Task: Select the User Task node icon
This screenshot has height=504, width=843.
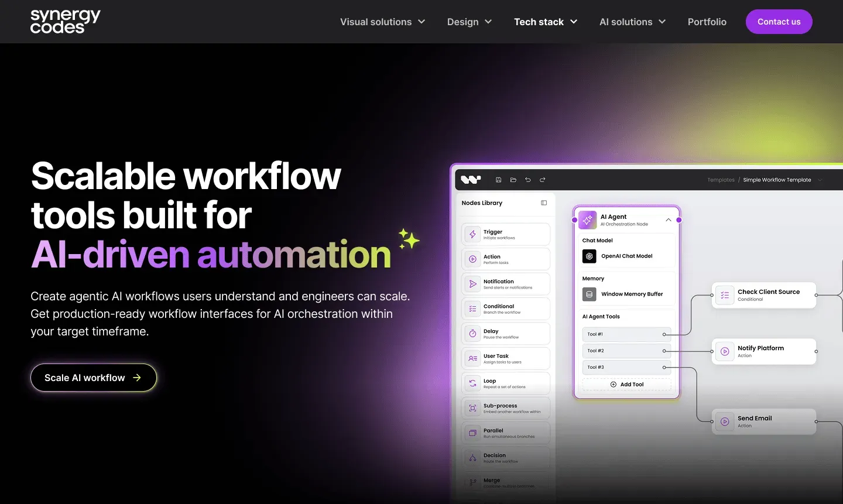Action: 472,358
